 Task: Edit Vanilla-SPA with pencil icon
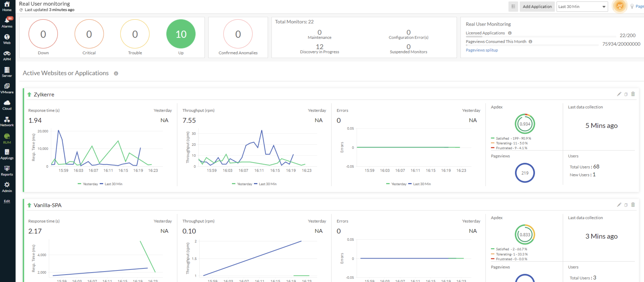tap(619, 205)
